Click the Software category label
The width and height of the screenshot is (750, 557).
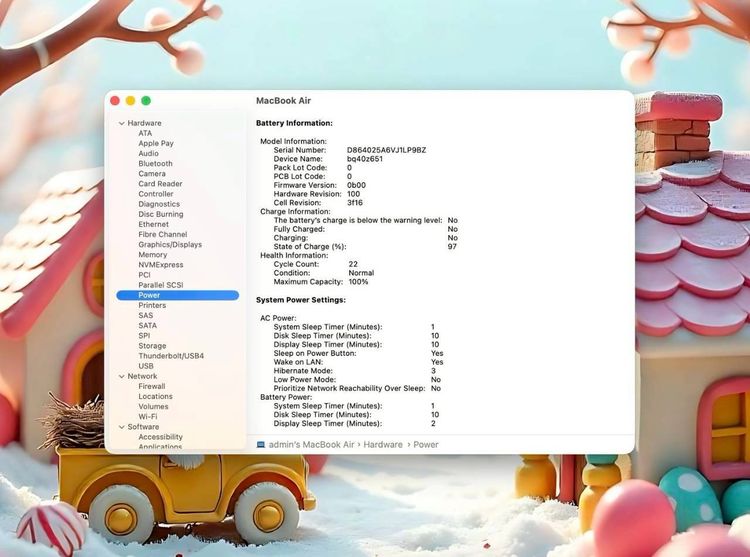tap(143, 427)
